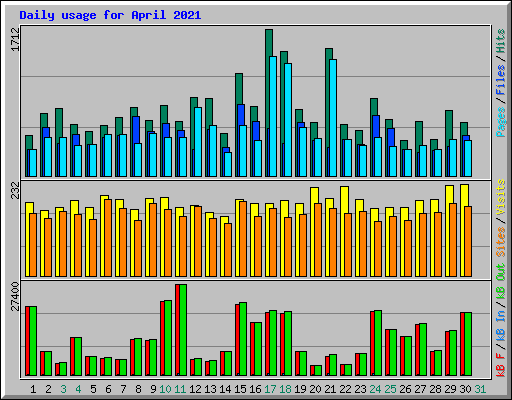Screen dimensions: 512x400
Task: Click the green kB Out bar for day 15
Action: (x=243, y=339)
